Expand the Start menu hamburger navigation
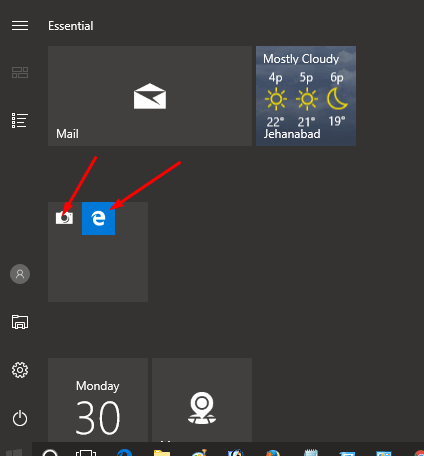 (x=20, y=26)
